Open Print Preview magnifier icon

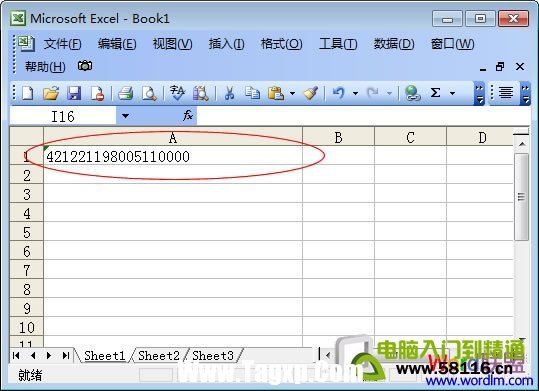pyautogui.click(x=149, y=93)
